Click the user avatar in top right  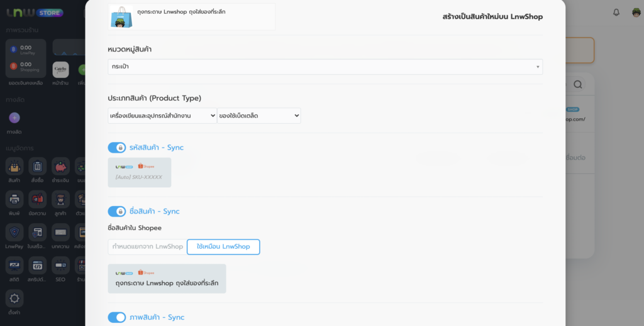tap(636, 13)
